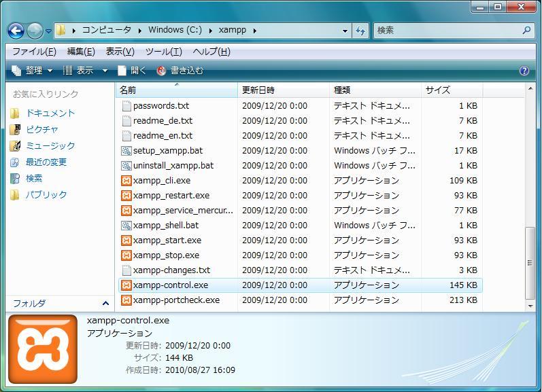
Task: Select setup_xampp.bat batch file icon
Action: 126,151
